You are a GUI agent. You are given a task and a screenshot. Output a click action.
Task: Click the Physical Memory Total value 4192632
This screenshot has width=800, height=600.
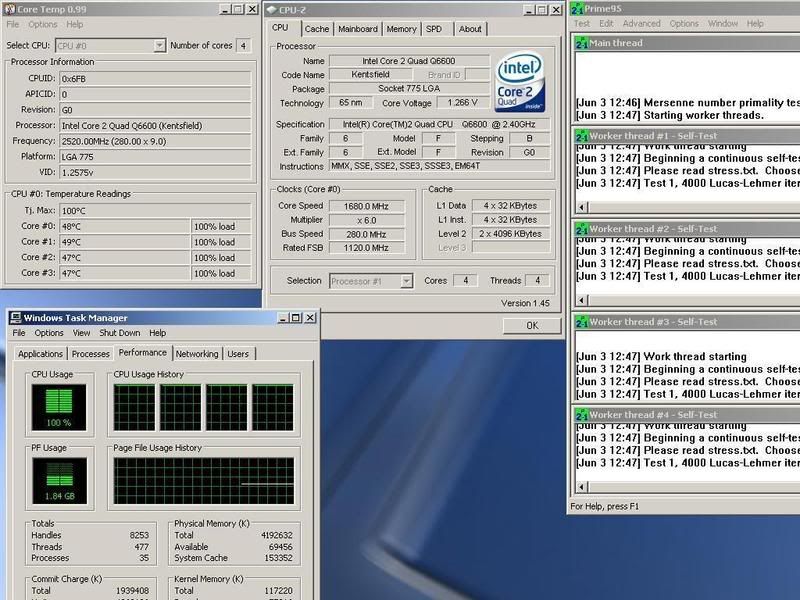[x=277, y=535]
